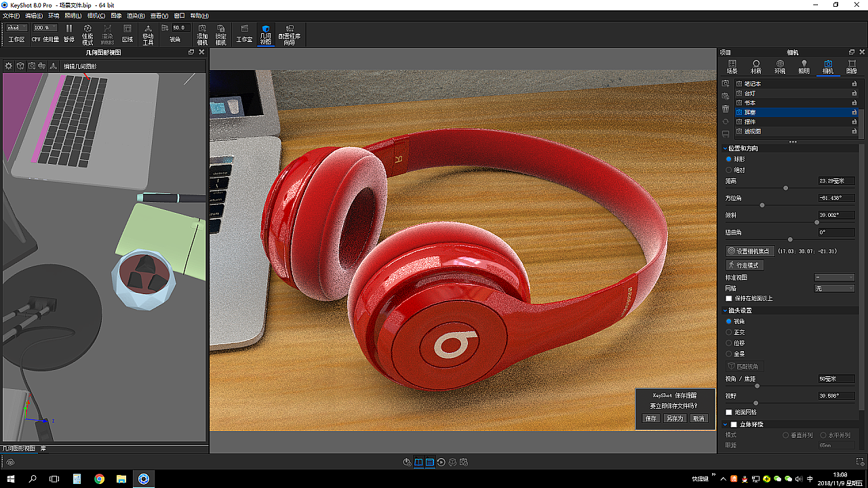
Task: Enable the 立体环绕 stereo checkbox
Action: pos(734,424)
